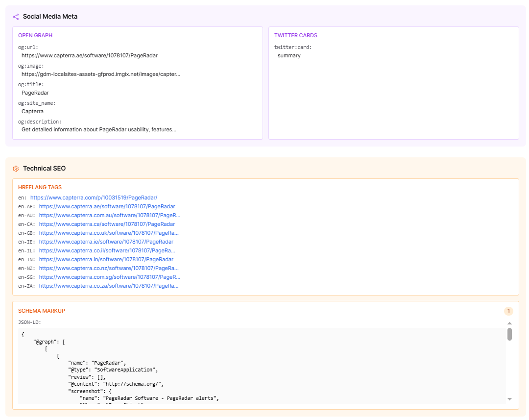Click the twitter:card value summary

coord(289,55)
